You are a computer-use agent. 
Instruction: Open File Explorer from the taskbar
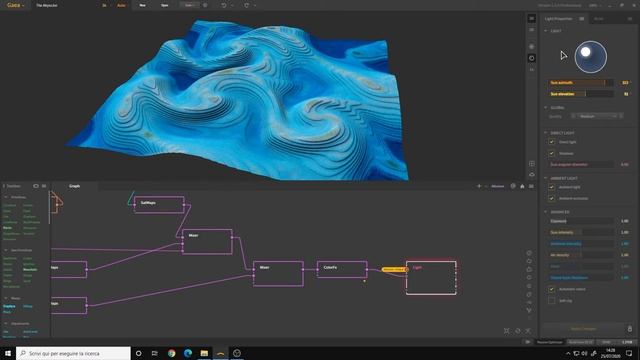(204, 353)
